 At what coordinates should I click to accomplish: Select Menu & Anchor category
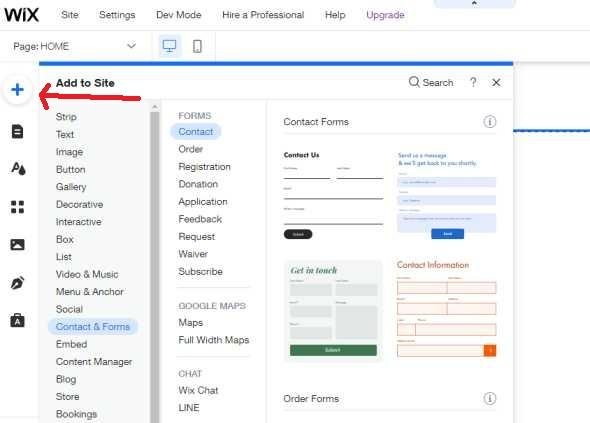(90, 292)
